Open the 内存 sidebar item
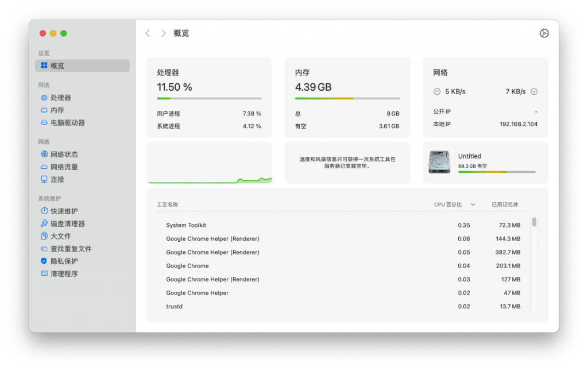 click(x=82, y=110)
